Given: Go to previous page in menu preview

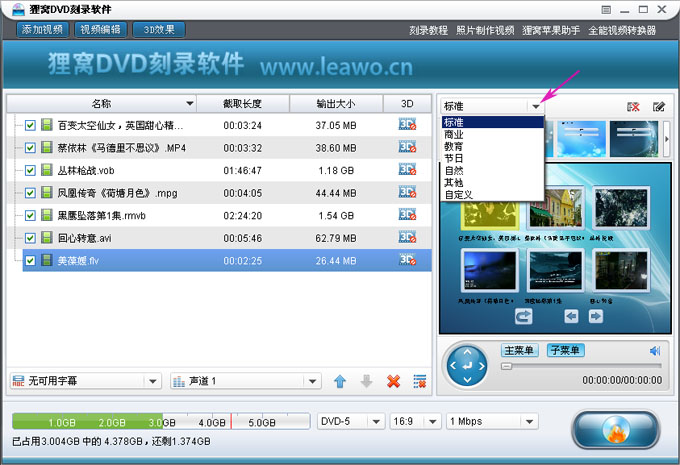Looking at the screenshot, I should [x=571, y=316].
